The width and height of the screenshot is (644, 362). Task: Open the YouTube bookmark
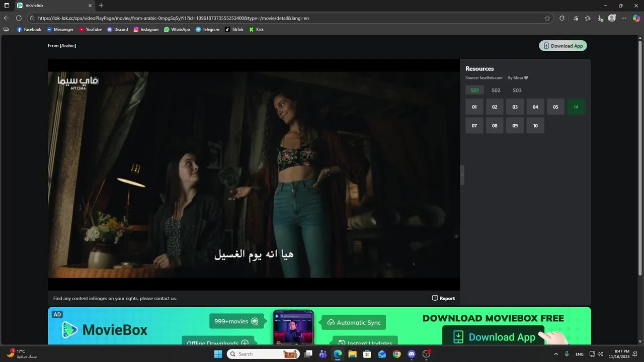click(90, 30)
